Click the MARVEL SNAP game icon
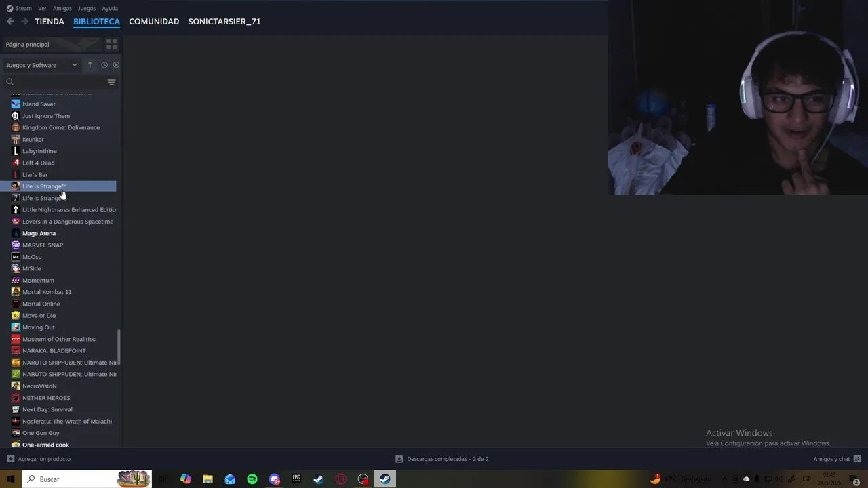 [x=16, y=245]
